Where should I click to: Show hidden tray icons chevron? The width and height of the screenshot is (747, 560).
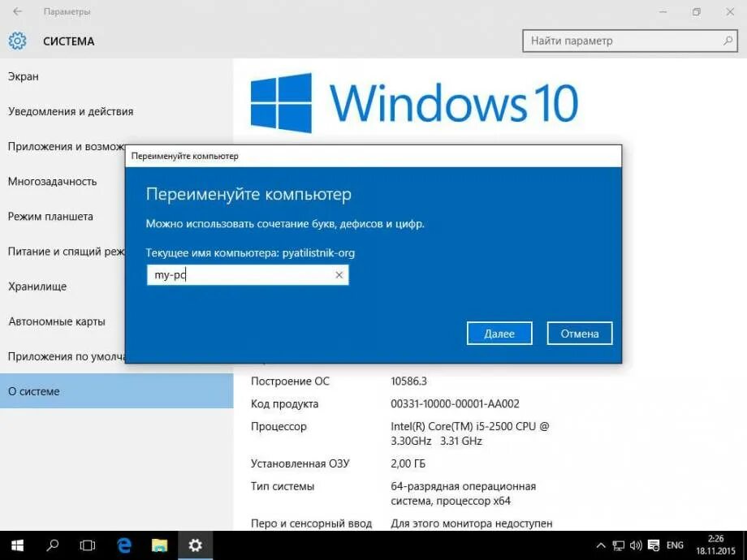(601, 545)
